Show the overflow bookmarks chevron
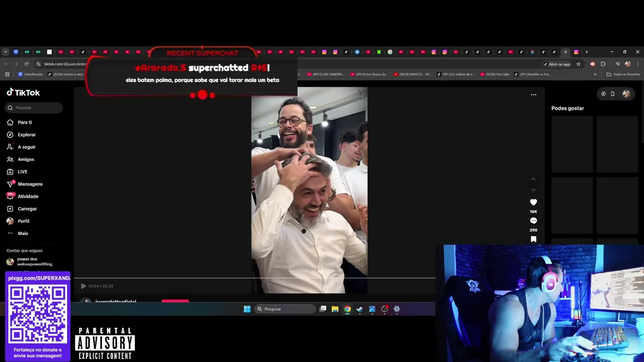 (595, 74)
